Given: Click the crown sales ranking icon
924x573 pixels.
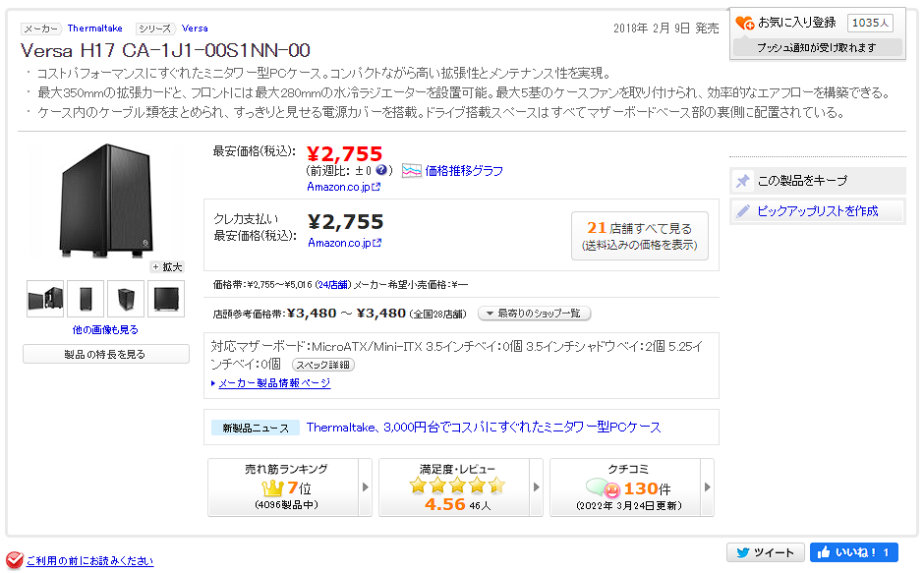Looking at the screenshot, I should (273, 487).
